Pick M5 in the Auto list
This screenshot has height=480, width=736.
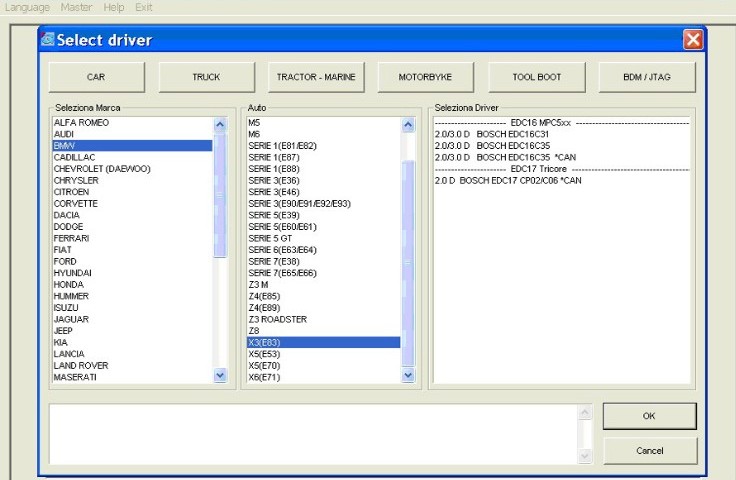(x=323, y=122)
